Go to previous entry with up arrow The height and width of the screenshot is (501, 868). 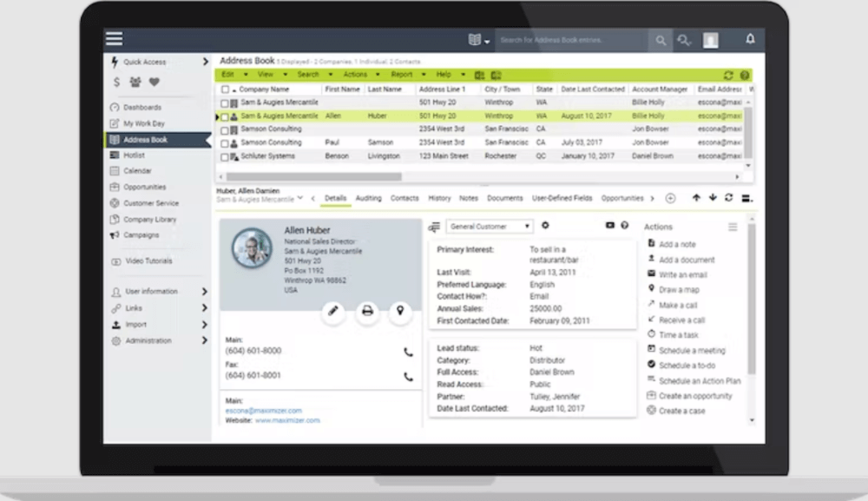point(696,198)
